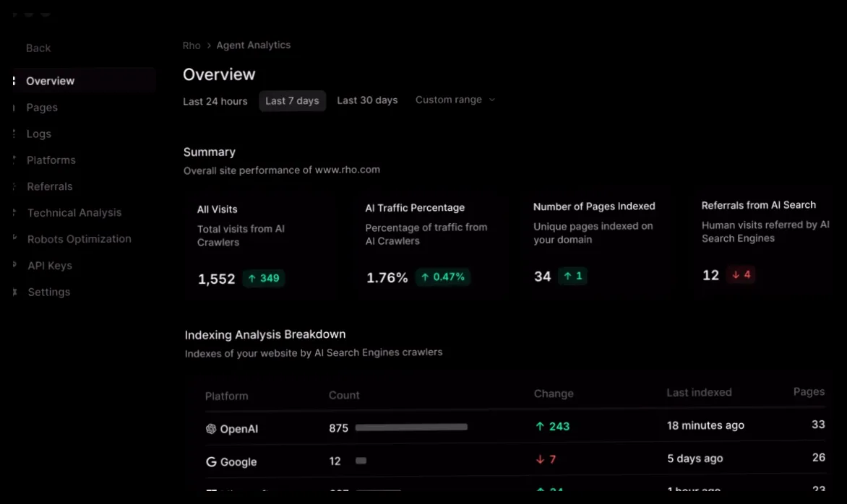Click the red 4 decrease badge
847x504 pixels.
(x=741, y=274)
